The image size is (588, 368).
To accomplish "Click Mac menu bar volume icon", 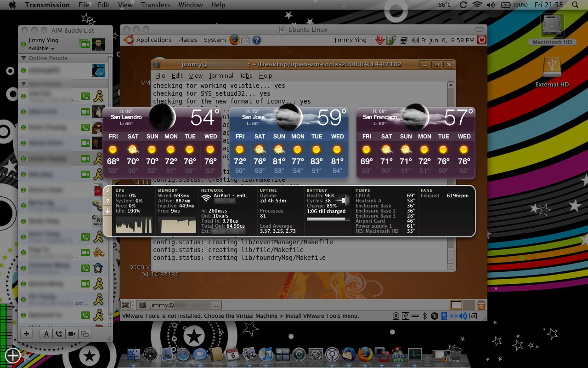I will pyautogui.click(x=491, y=5).
